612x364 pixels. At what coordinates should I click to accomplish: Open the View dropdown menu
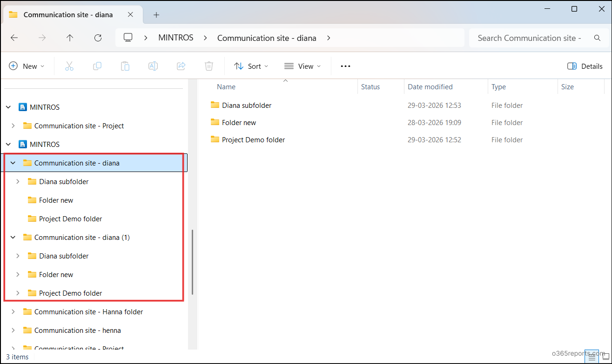[x=302, y=66]
